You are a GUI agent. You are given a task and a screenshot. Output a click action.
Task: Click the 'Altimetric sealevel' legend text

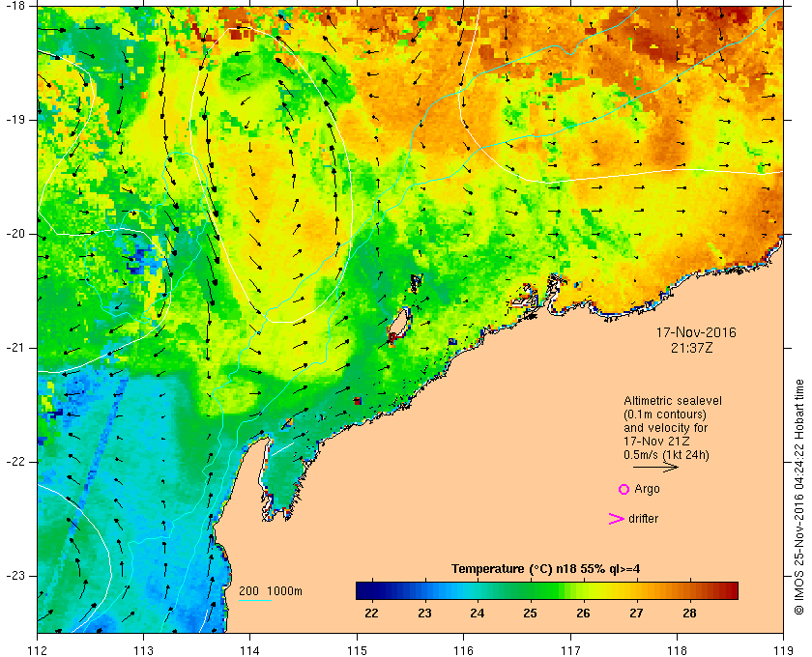pyautogui.click(x=672, y=401)
